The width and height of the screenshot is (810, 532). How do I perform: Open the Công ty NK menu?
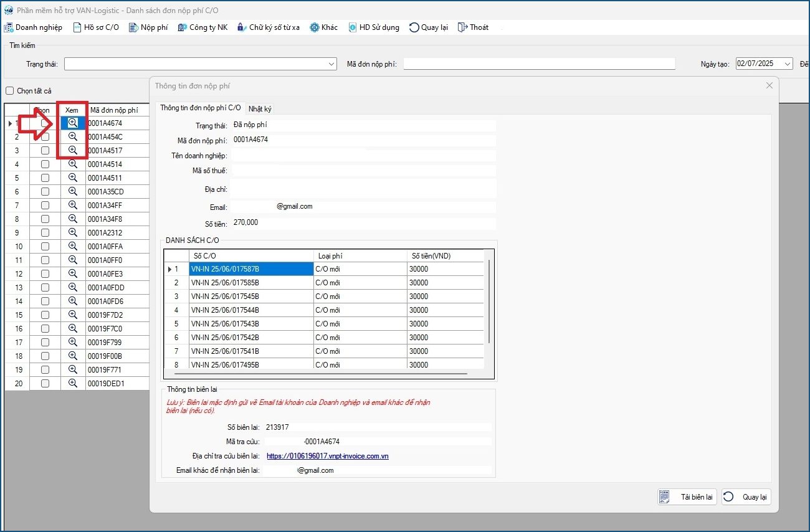tap(202, 27)
